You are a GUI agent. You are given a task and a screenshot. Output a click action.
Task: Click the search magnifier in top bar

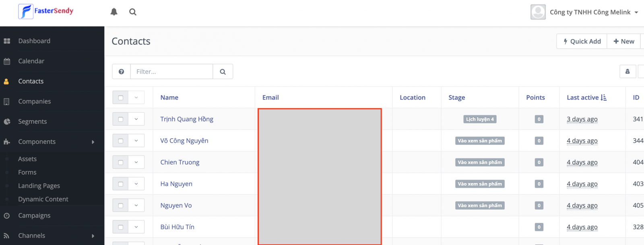tap(133, 12)
